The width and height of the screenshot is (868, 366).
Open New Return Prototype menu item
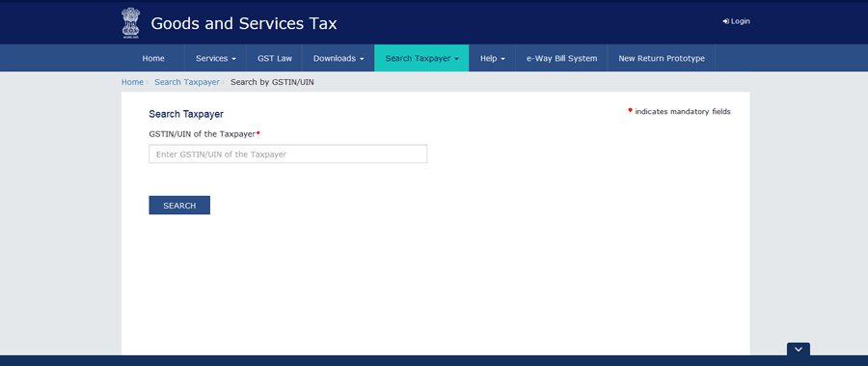(662, 58)
